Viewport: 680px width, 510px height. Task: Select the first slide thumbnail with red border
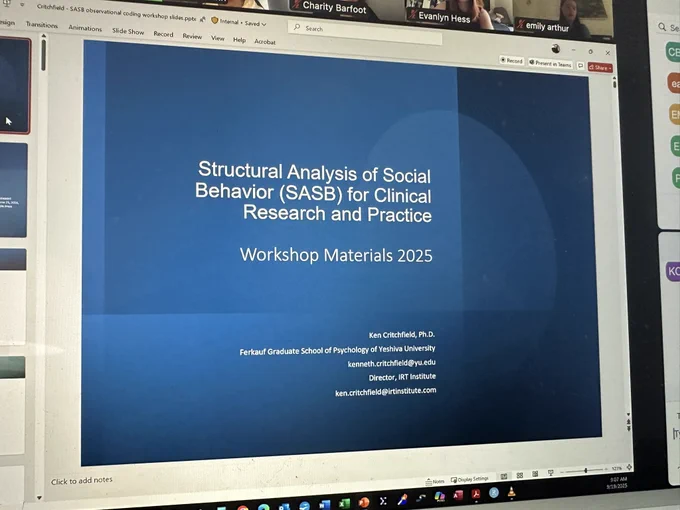(x=15, y=85)
